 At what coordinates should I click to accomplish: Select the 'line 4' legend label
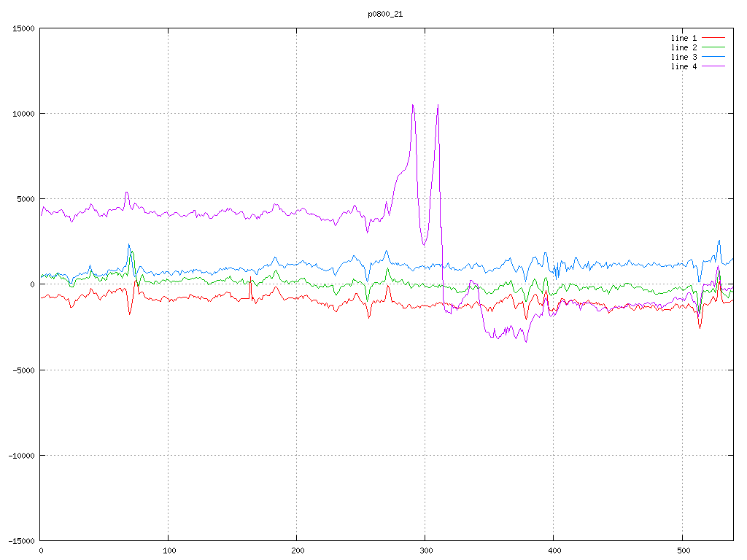684,66
